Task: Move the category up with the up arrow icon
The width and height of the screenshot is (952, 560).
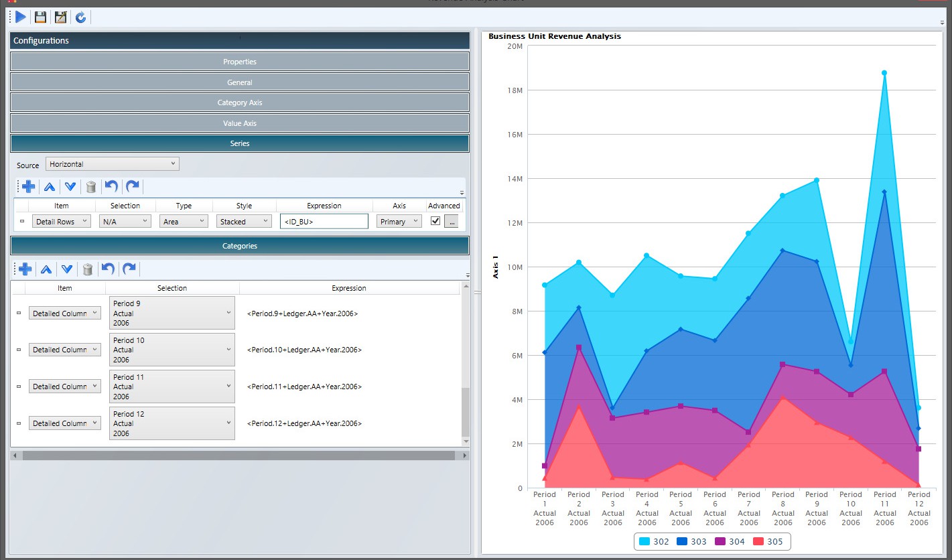Action: 46,269
